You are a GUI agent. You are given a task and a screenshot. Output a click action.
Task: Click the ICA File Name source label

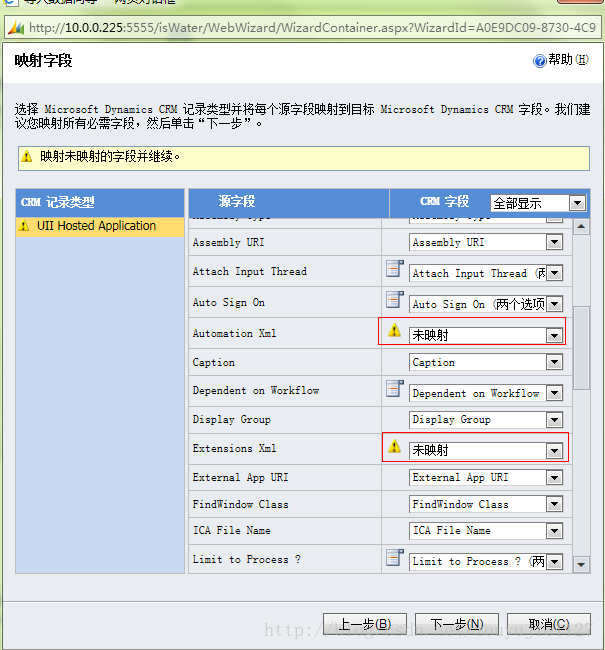click(x=232, y=531)
